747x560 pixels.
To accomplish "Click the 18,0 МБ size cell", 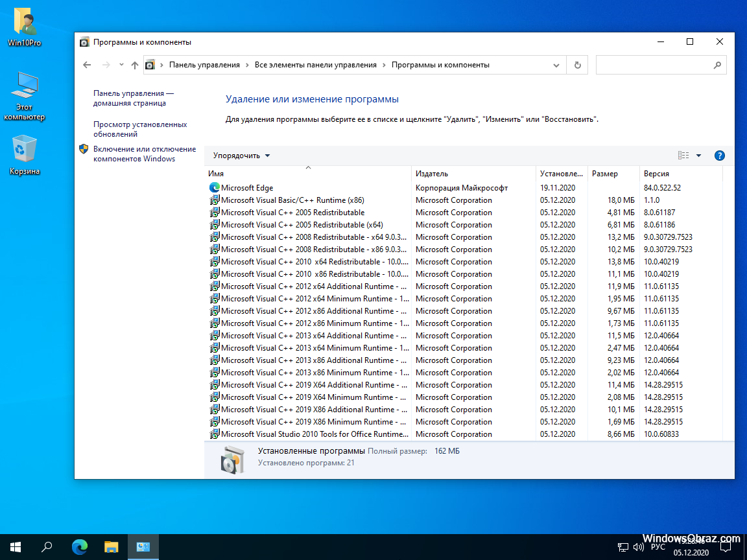I will 621,200.
